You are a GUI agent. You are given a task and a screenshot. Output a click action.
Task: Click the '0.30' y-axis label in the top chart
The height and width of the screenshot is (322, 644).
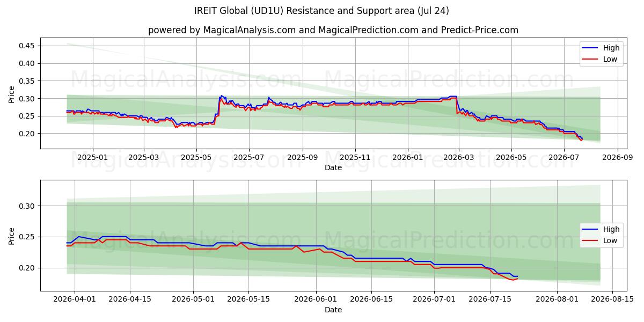pyautogui.click(x=28, y=99)
